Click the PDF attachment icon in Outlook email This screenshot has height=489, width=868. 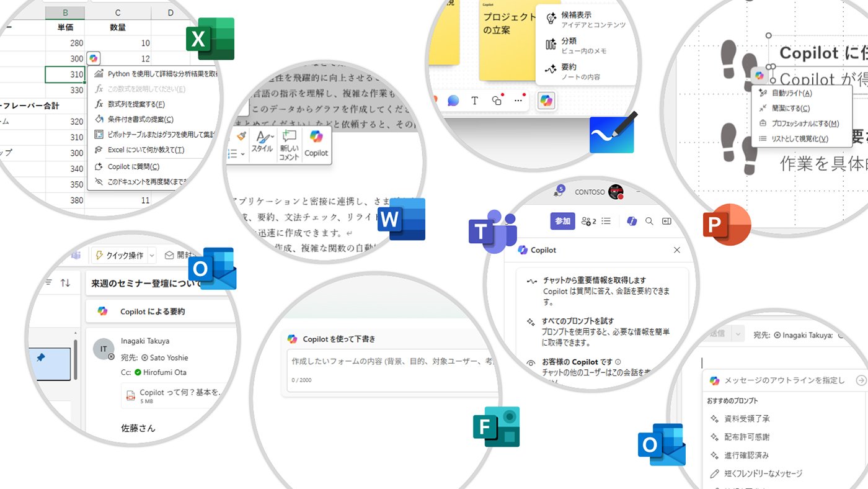(x=131, y=397)
